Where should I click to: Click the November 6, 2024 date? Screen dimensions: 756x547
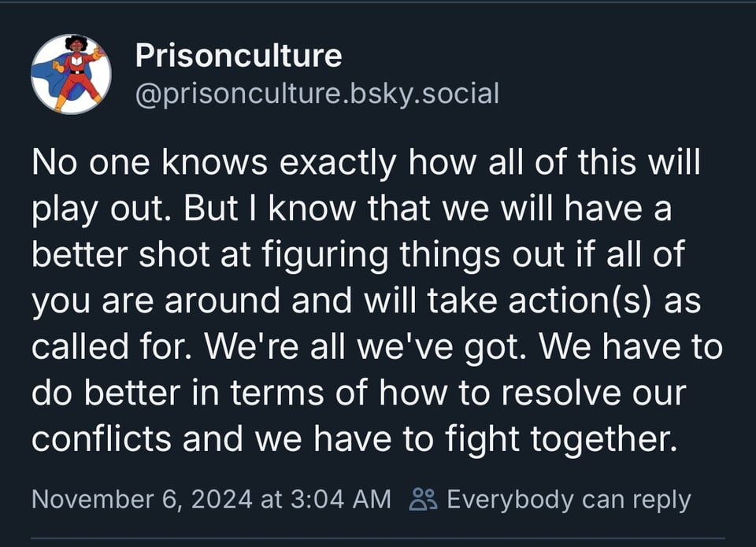[x=143, y=499]
